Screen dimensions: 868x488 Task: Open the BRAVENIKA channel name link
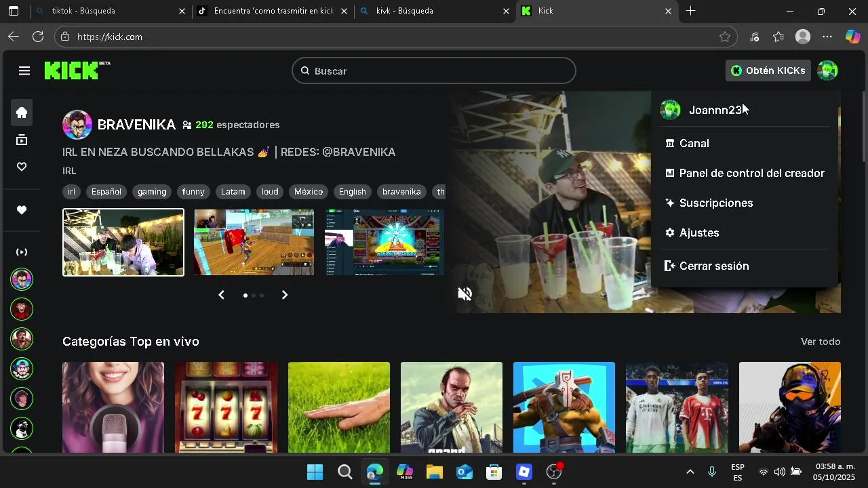click(x=136, y=125)
